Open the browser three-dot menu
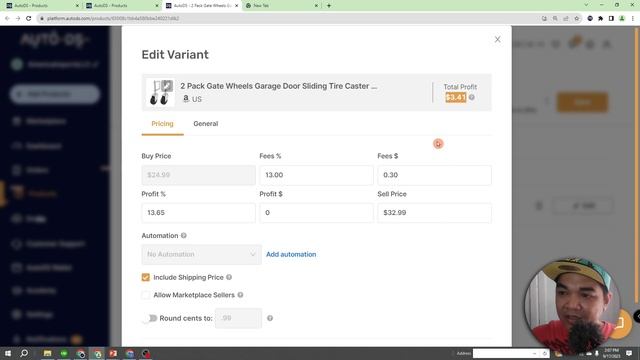The height and width of the screenshot is (360, 640). pyautogui.click(x=633, y=18)
